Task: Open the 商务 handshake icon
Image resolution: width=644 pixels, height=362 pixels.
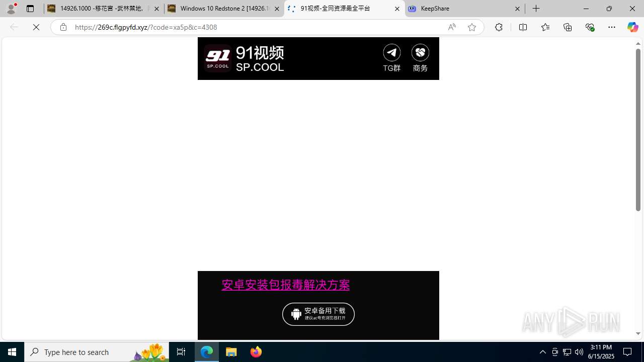Action: coord(420,58)
